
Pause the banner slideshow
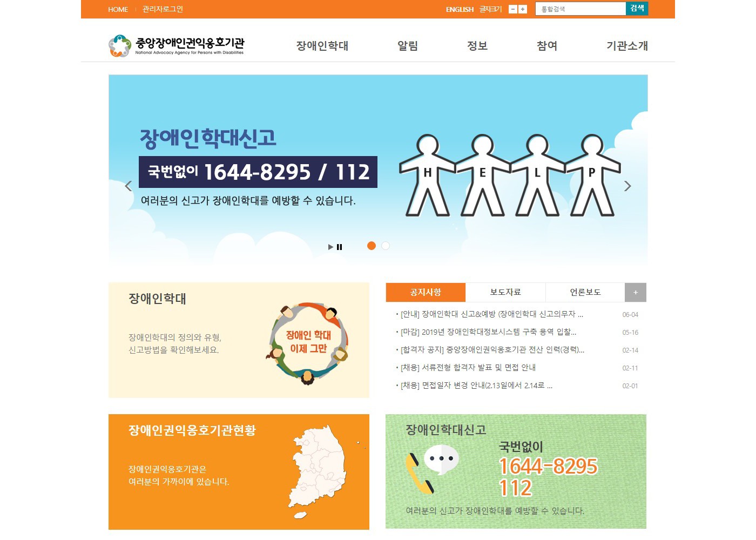(x=340, y=247)
